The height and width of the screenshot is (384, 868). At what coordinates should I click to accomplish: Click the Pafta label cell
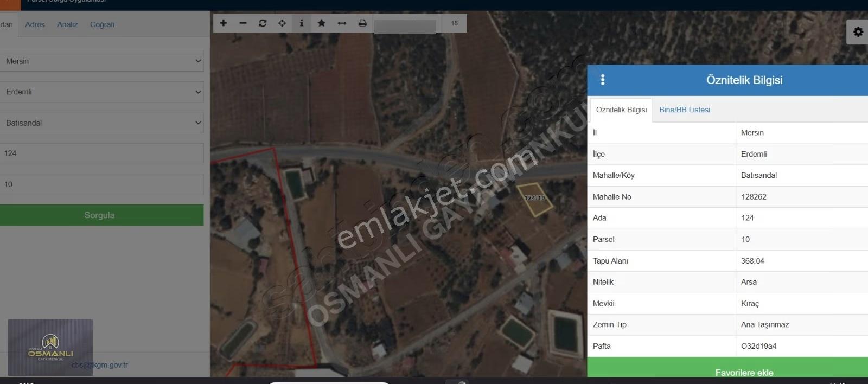coord(661,346)
